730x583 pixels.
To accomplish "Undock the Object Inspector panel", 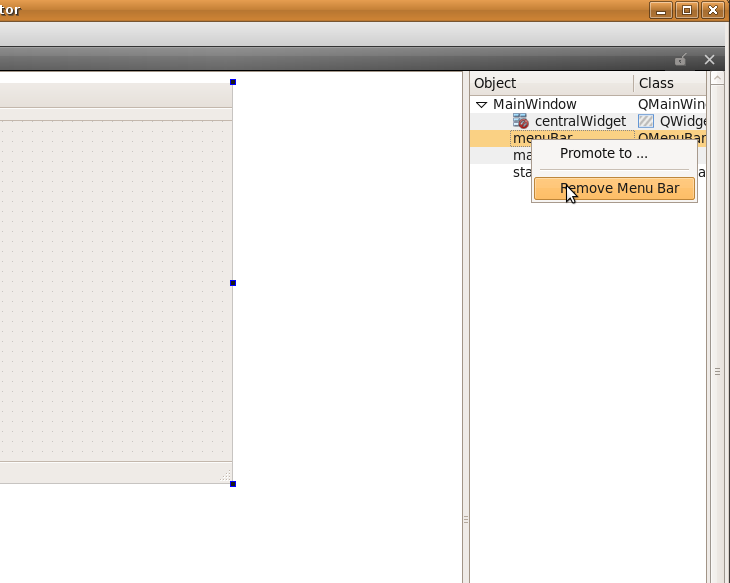I will point(681,60).
